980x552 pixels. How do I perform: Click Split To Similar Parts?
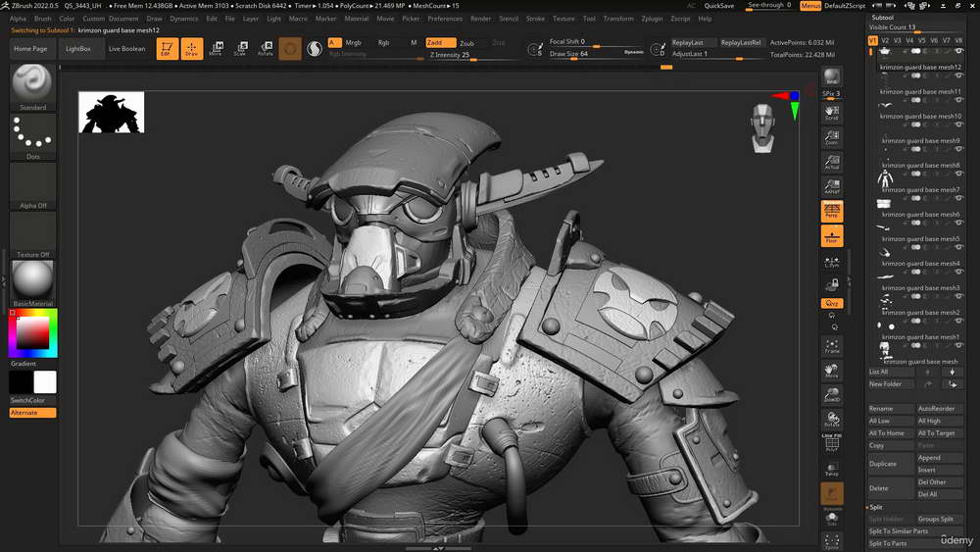pyautogui.click(x=915, y=531)
